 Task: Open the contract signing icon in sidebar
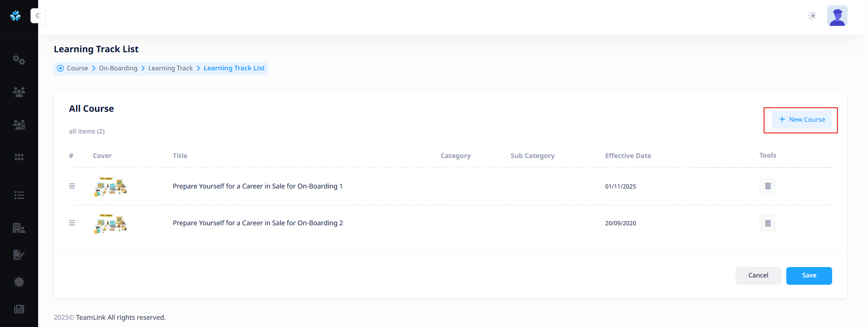19,255
